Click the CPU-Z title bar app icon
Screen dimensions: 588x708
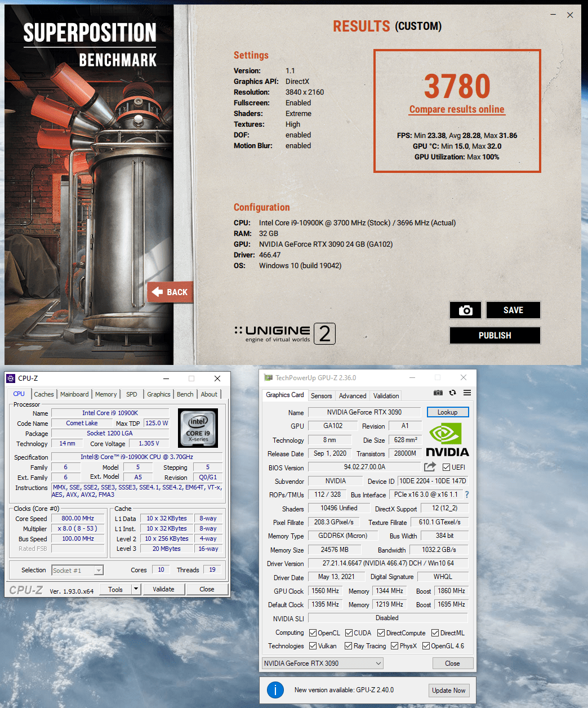pyautogui.click(x=11, y=379)
